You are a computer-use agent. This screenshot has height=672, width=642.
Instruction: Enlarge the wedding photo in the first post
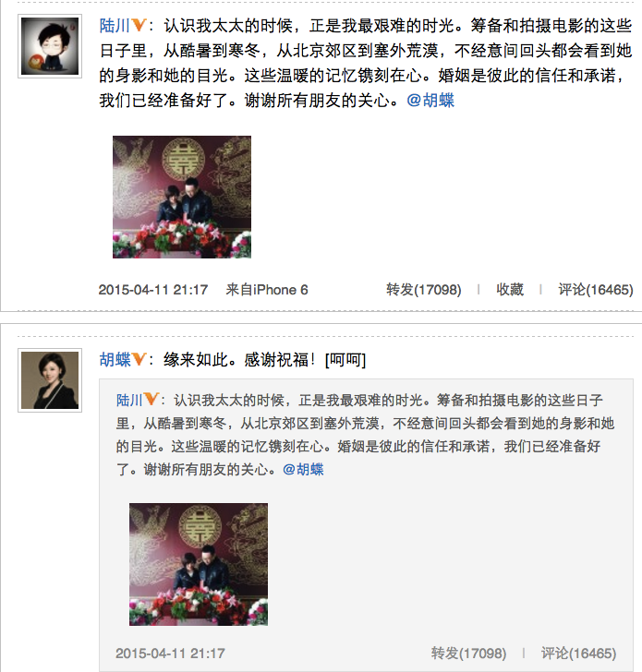pyautogui.click(x=182, y=198)
